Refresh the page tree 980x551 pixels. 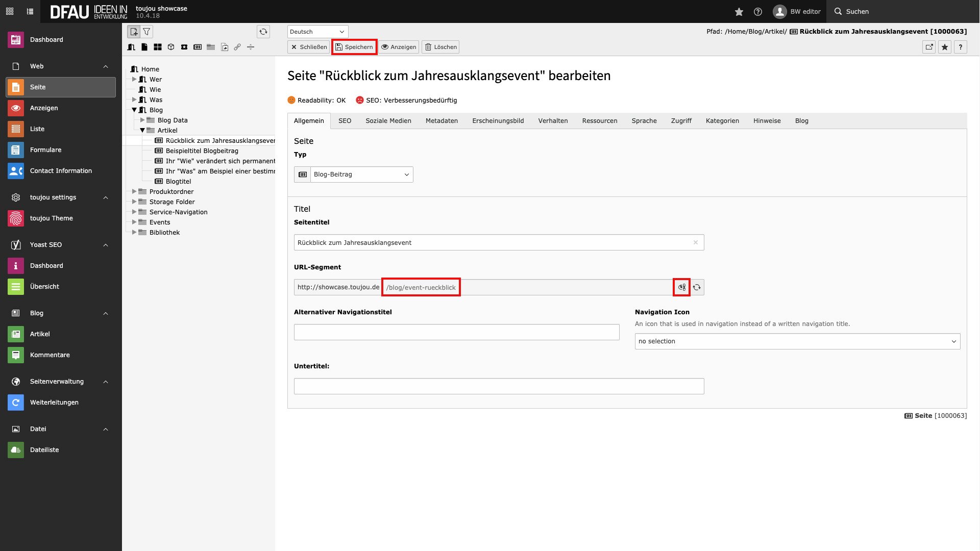(x=263, y=32)
